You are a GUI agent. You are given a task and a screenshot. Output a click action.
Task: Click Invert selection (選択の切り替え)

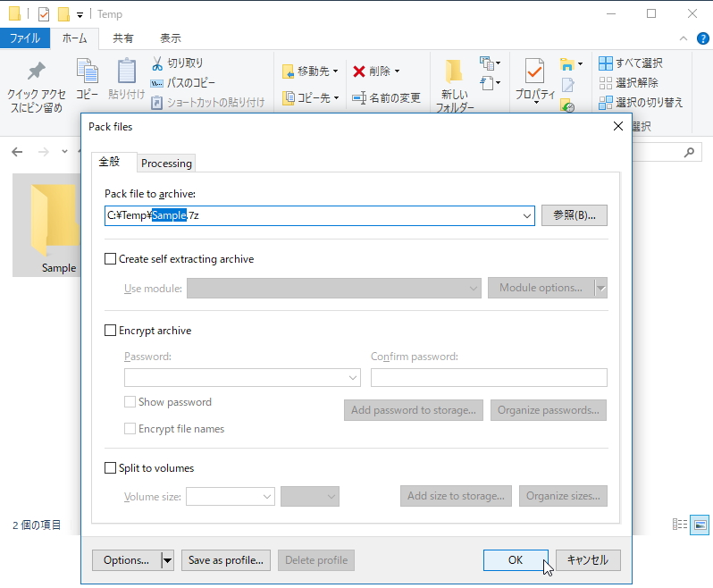tap(641, 103)
